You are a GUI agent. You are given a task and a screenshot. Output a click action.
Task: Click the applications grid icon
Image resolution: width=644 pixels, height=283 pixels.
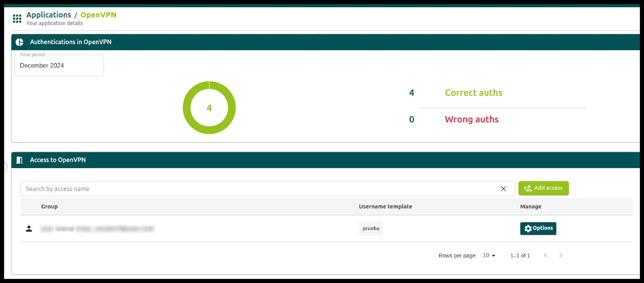pyautogui.click(x=17, y=18)
